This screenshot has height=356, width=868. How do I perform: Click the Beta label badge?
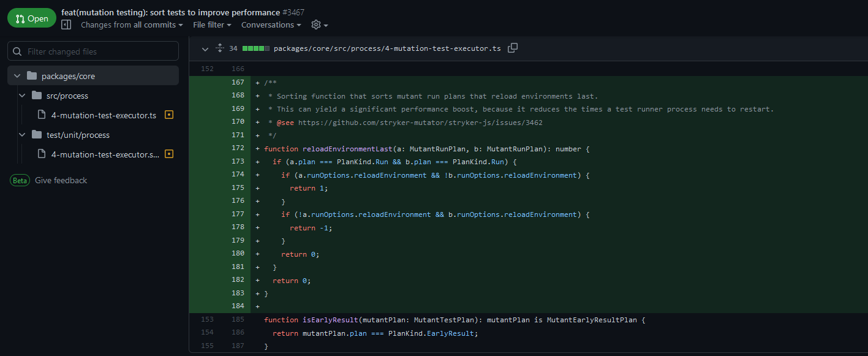pyautogui.click(x=20, y=180)
